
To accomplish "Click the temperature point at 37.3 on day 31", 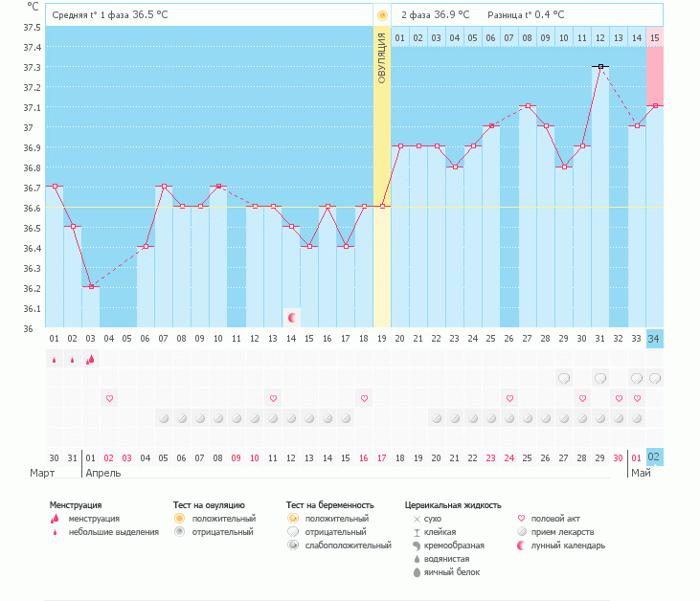I will pyautogui.click(x=600, y=66).
